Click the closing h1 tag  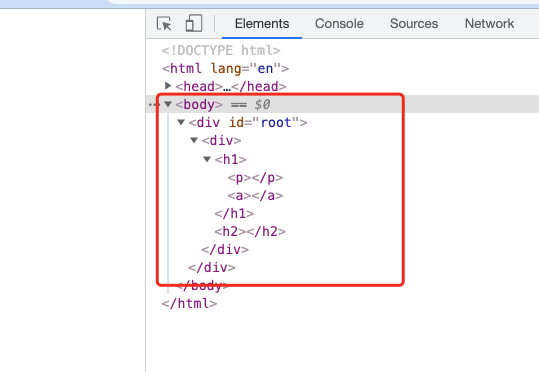pos(234,214)
